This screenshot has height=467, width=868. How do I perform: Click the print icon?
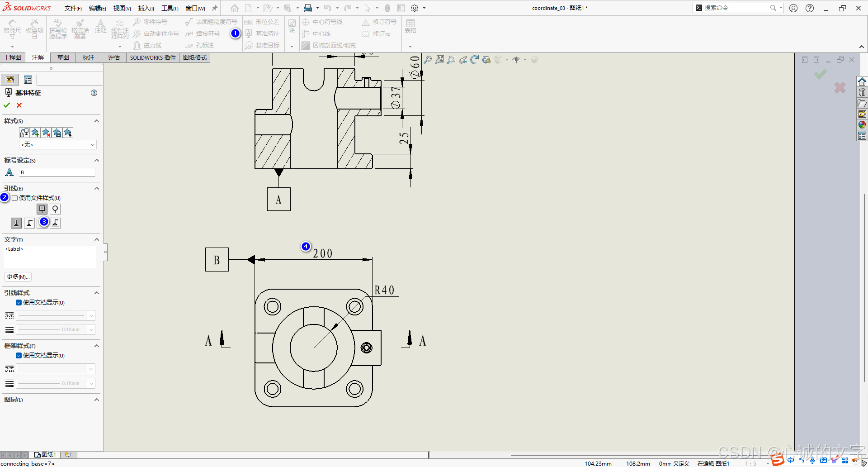(x=308, y=8)
